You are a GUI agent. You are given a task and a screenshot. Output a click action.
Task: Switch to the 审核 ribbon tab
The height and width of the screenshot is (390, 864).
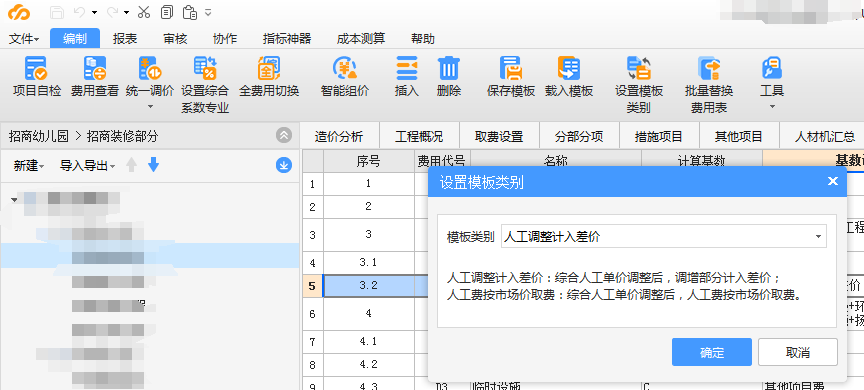(x=175, y=39)
